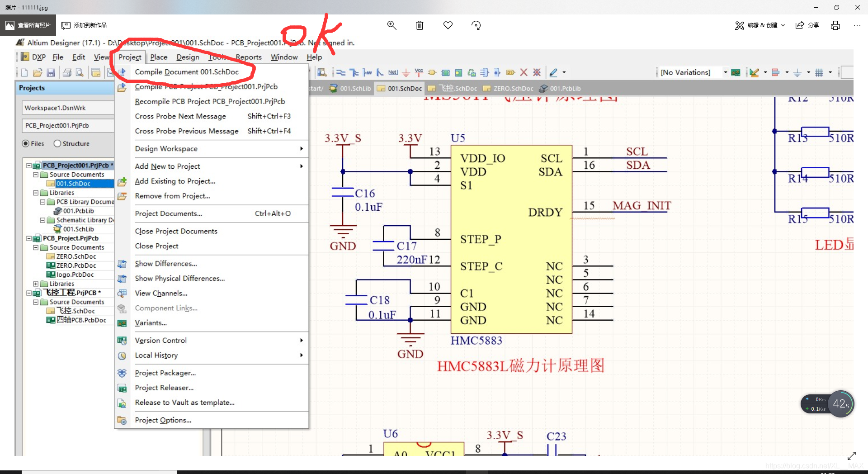Click the 分享 share button
The height and width of the screenshot is (474, 868).
tap(807, 25)
